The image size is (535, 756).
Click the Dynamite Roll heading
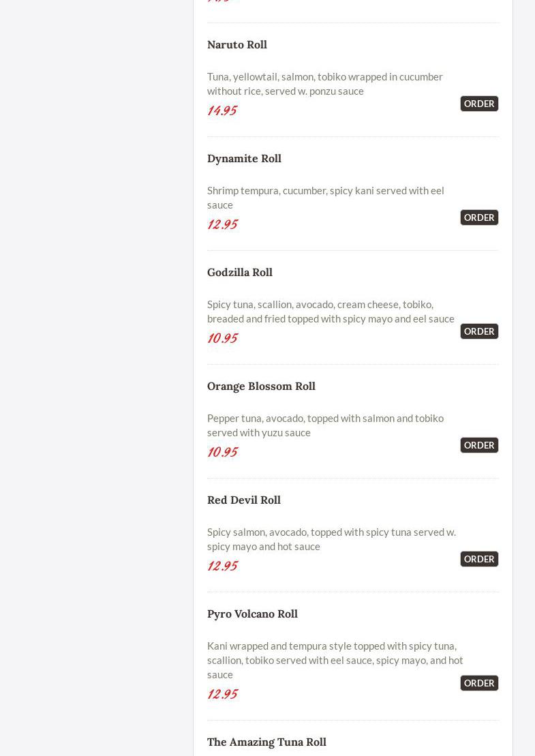click(x=244, y=158)
